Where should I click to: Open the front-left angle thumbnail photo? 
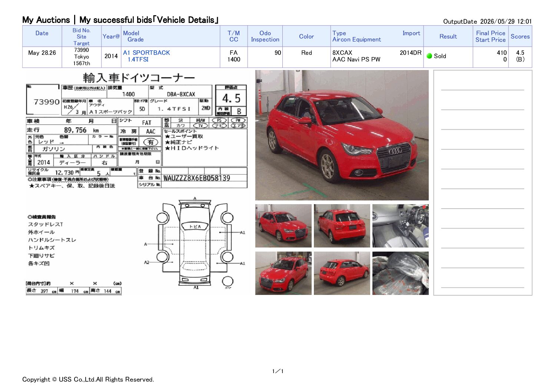tap(283, 226)
